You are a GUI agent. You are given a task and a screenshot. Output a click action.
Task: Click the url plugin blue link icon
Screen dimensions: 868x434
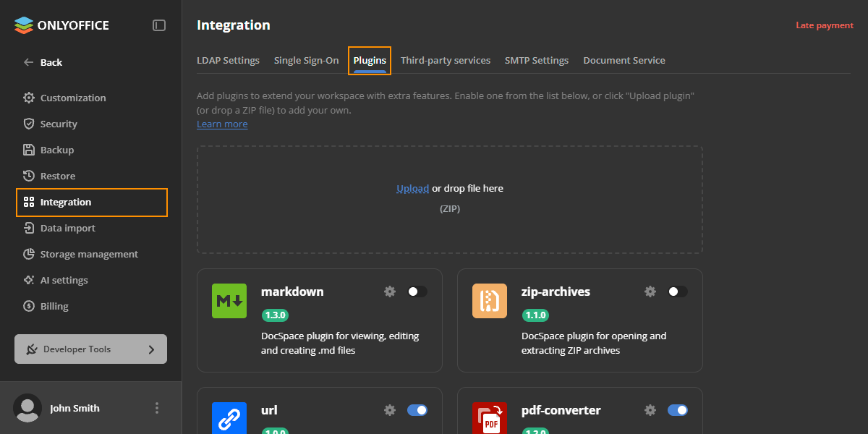(229, 418)
